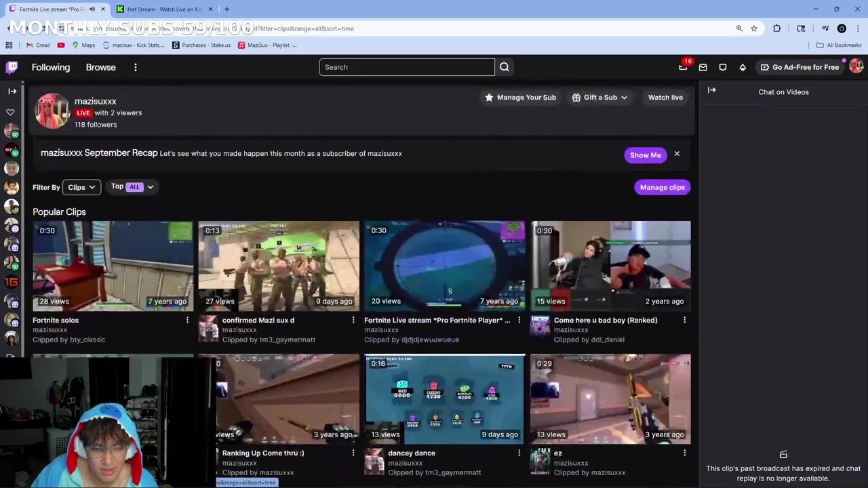The image size is (868, 488).
Task: Click Manage Your Sub button
Action: point(520,98)
